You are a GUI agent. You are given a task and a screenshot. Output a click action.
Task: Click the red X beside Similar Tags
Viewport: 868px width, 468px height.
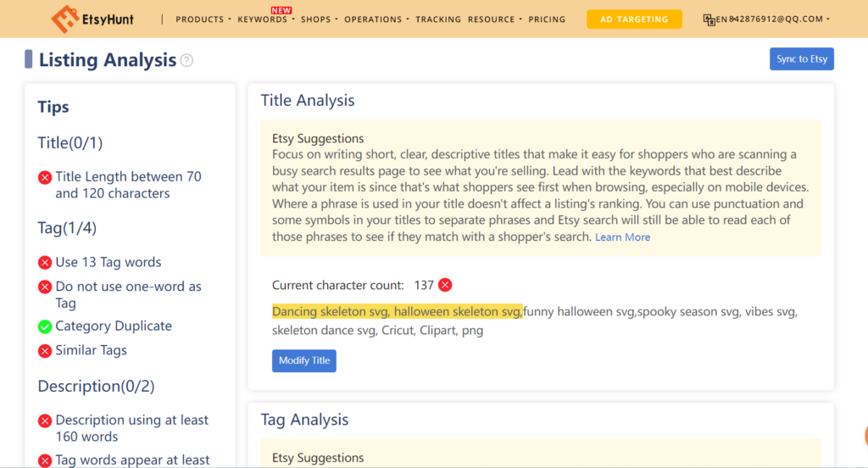[x=45, y=351]
